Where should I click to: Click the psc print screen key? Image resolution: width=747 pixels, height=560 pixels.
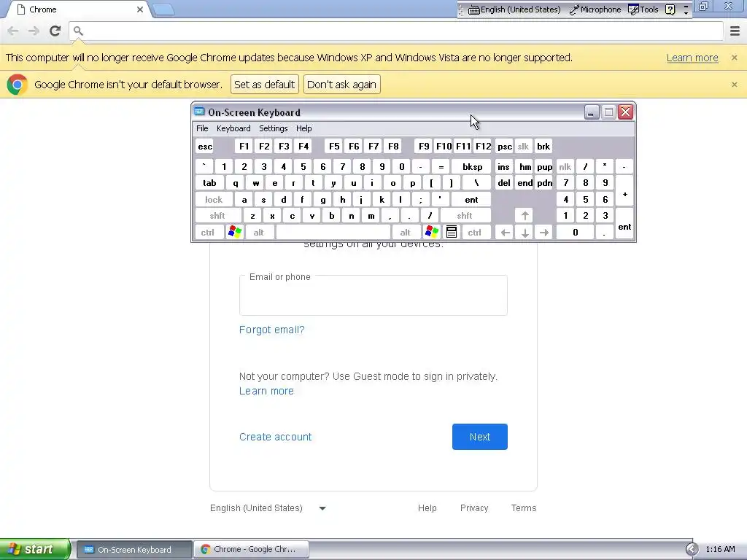(505, 146)
